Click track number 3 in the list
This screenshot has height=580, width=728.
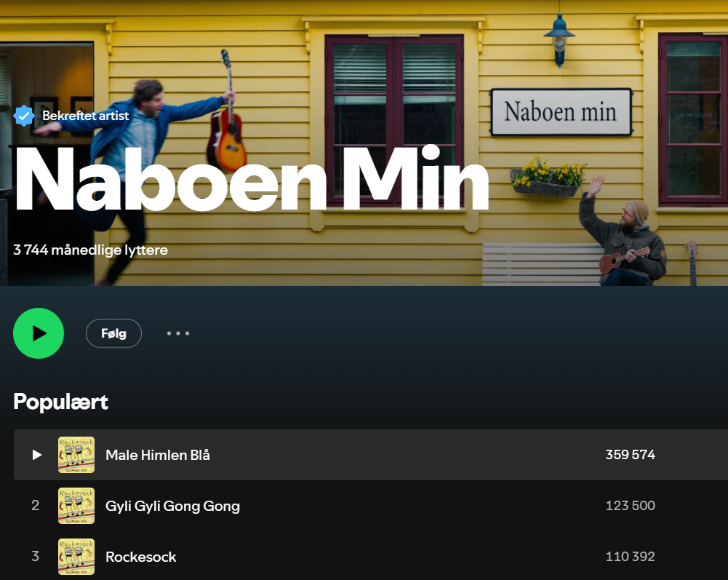tap(36, 556)
